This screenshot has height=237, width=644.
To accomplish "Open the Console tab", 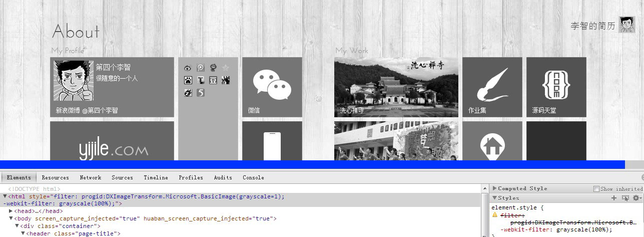I will [x=253, y=177].
